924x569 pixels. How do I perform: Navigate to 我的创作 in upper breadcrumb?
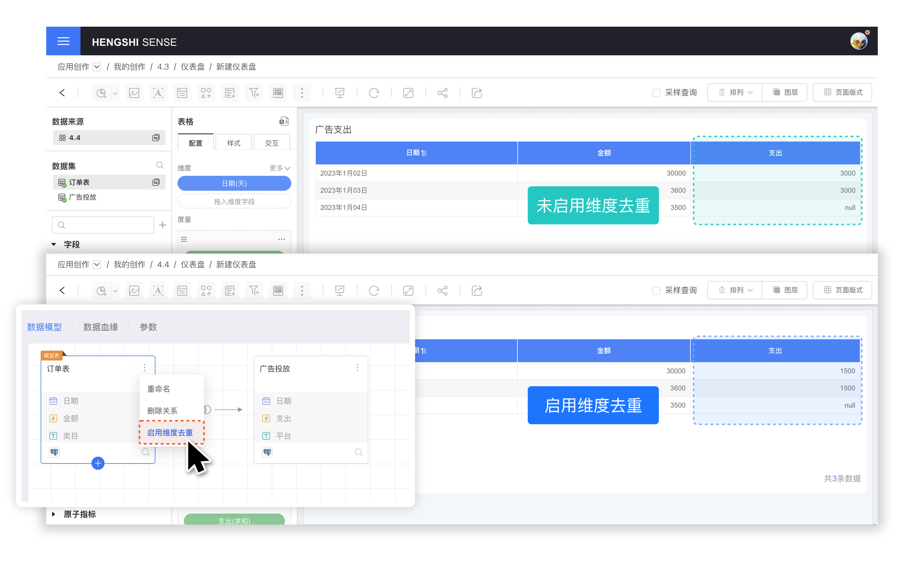(x=129, y=67)
